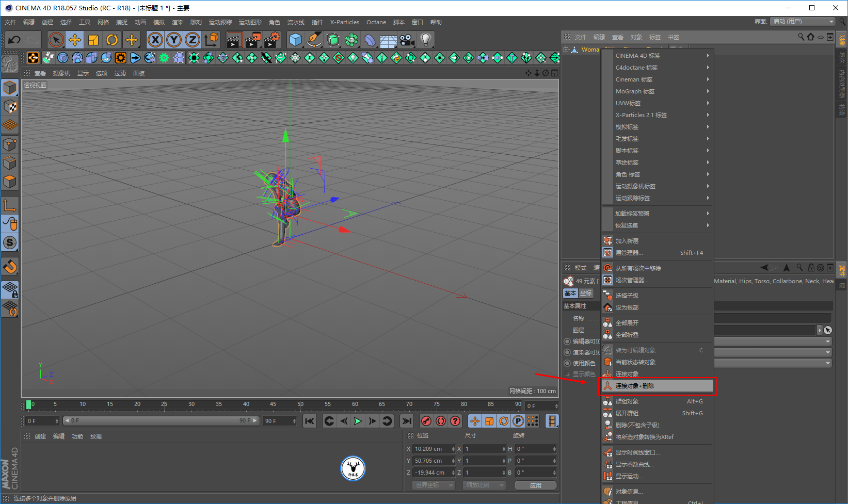
Task: Open the Camera object icon
Action: [x=407, y=40]
